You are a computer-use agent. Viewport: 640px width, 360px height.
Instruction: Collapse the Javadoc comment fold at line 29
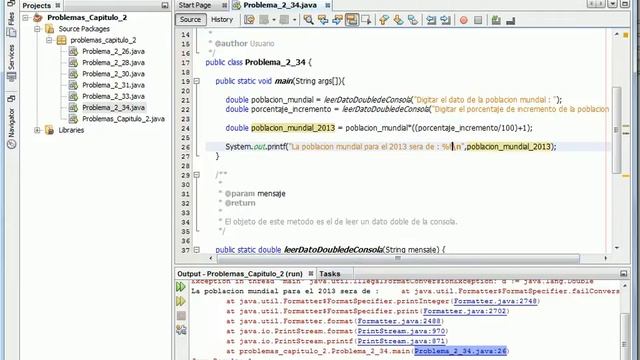(197, 175)
